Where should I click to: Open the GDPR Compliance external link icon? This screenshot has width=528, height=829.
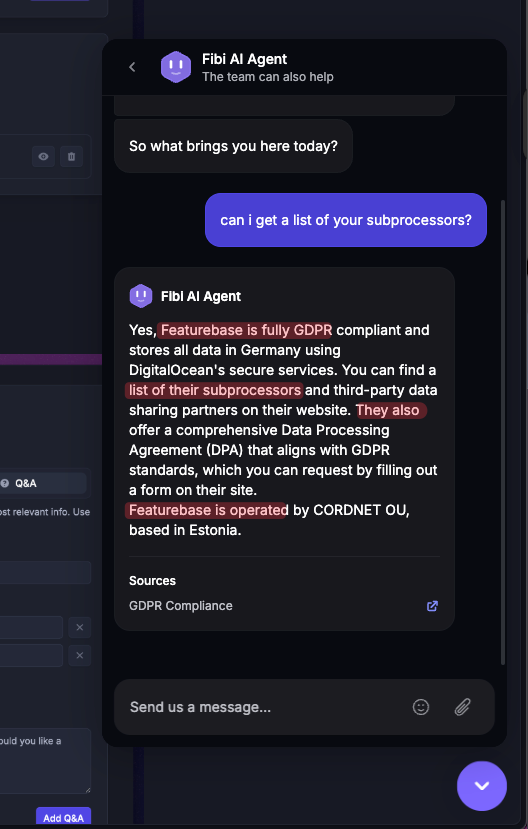432,606
